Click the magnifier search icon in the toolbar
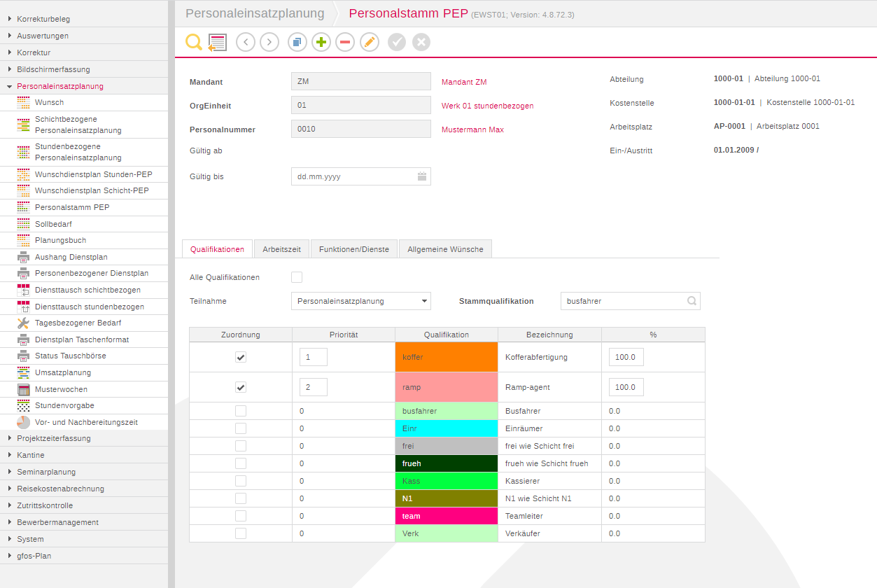This screenshot has height=588, width=877. pyautogui.click(x=193, y=42)
